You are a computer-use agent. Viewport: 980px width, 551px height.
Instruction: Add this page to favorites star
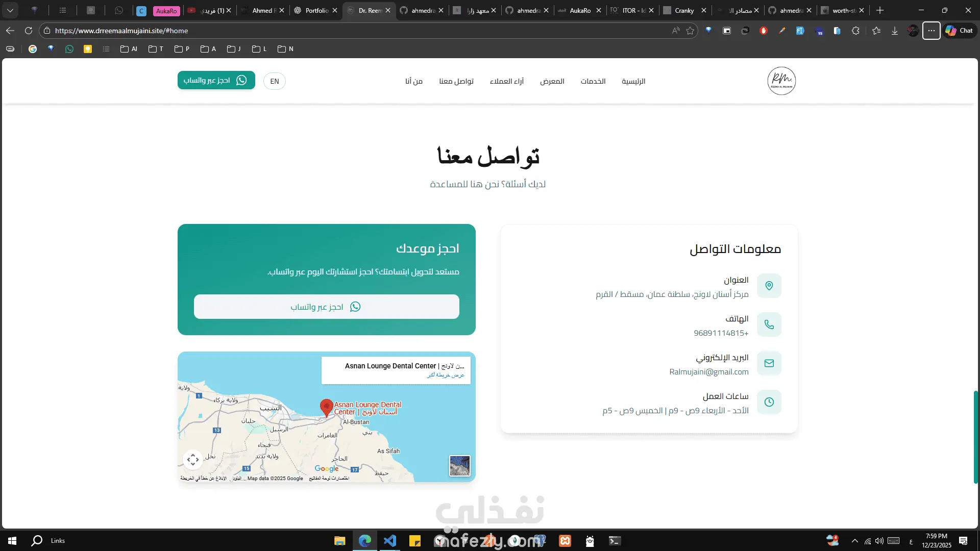tap(690, 31)
